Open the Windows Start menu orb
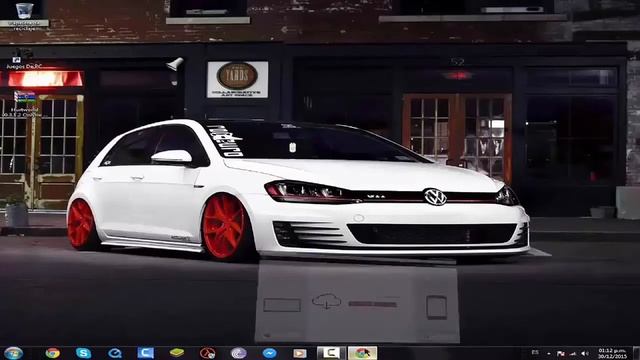This screenshot has height=360, width=640. point(13,353)
